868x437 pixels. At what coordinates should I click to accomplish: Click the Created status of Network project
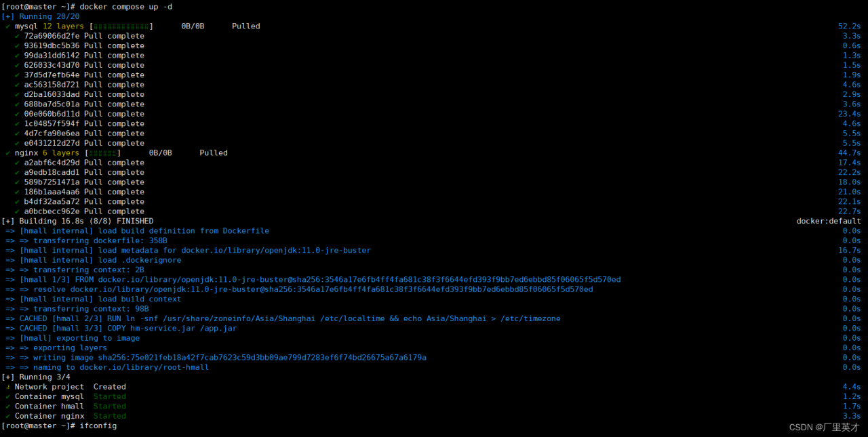pos(109,387)
